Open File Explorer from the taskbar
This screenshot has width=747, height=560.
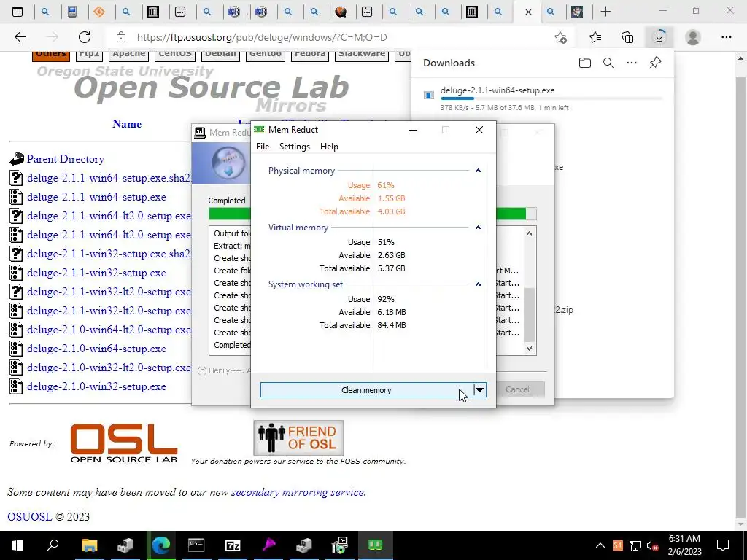pyautogui.click(x=89, y=545)
